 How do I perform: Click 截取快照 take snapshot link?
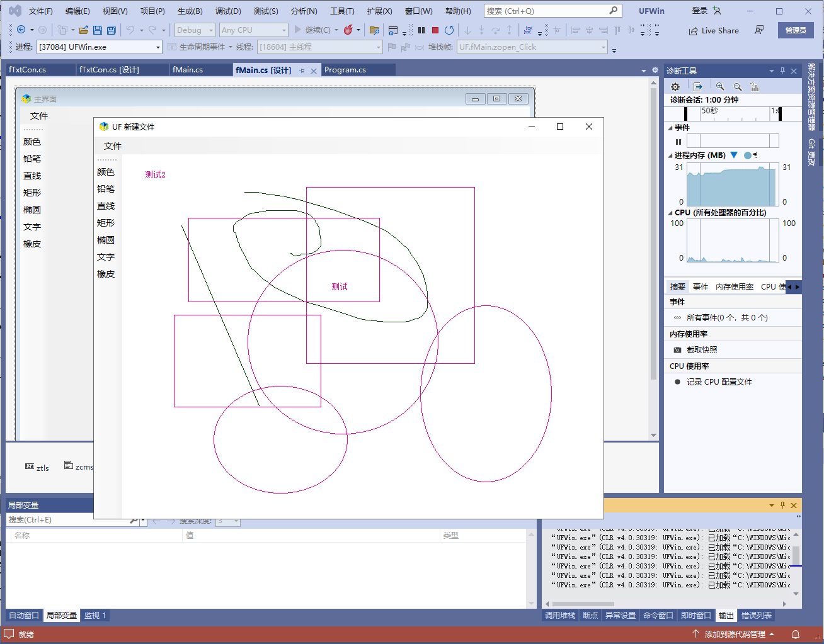pos(702,350)
